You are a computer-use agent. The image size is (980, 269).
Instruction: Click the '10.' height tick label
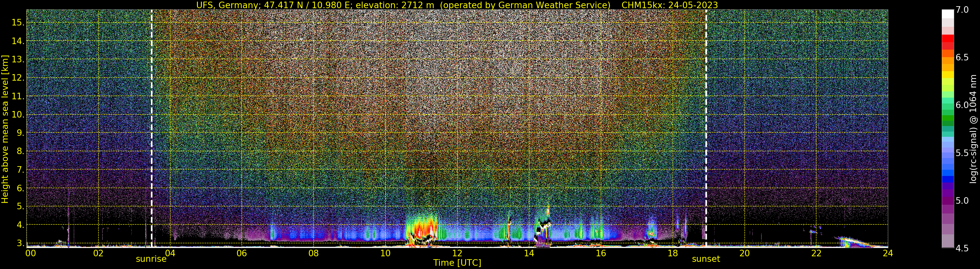coord(18,115)
